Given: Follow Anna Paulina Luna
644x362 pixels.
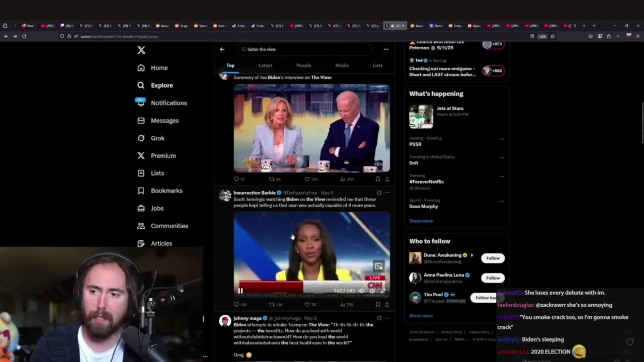Looking at the screenshot, I should tap(493, 278).
